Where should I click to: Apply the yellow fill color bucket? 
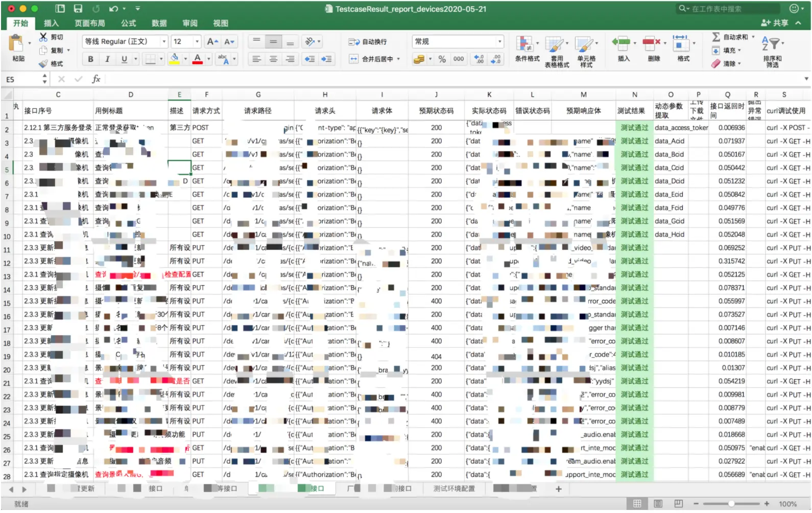pos(174,59)
